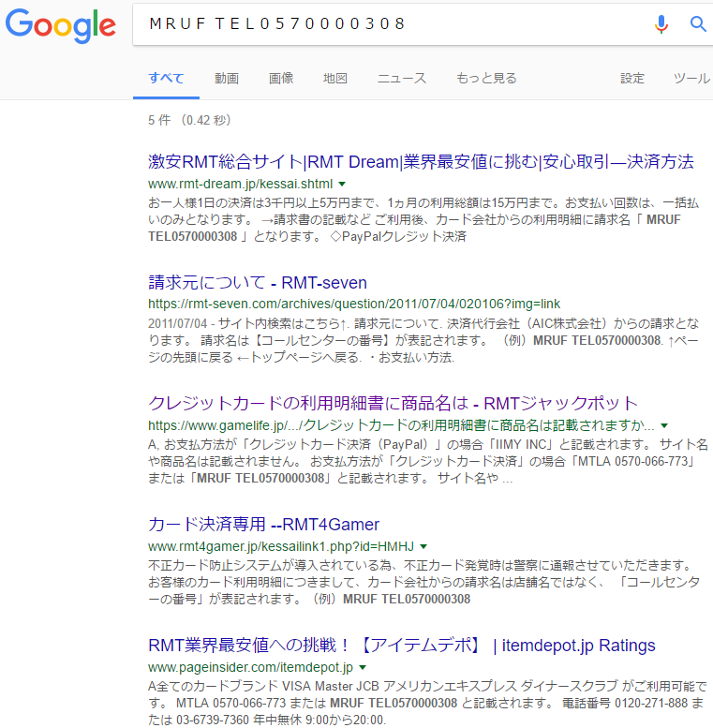This screenshot has height=728, width=713.
Task: Open the RMTジャックポット result link
Action: [394, 404]
